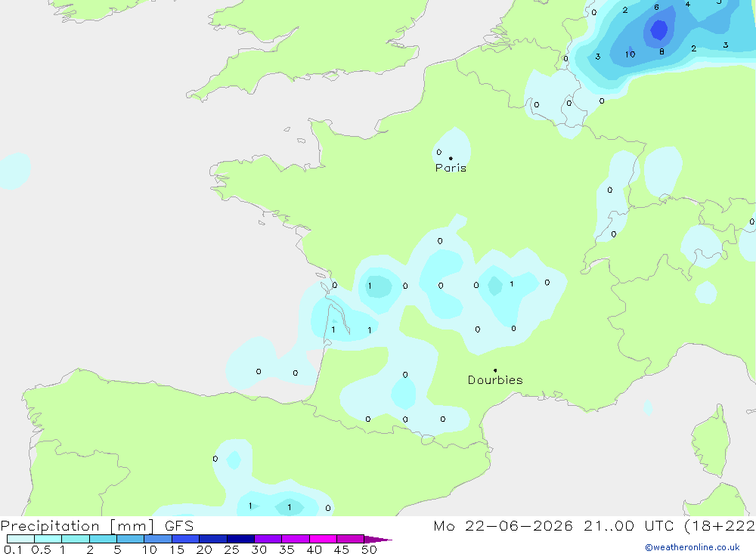756x554 pixels.
Task: Click the '4' precipitation value on the map
Action: click(687, 5)
